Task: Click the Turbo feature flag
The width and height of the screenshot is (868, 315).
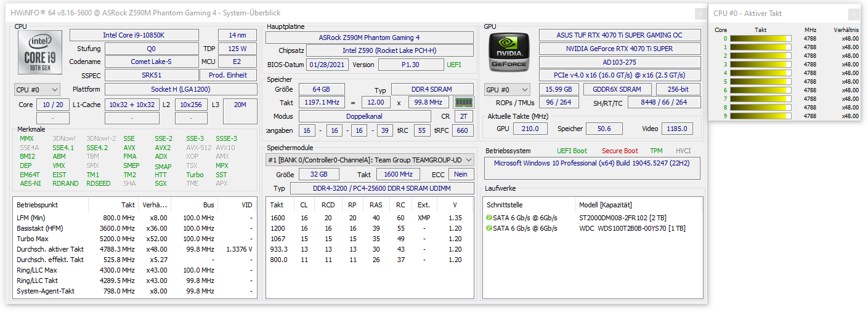Action: [x=195, y=175]
